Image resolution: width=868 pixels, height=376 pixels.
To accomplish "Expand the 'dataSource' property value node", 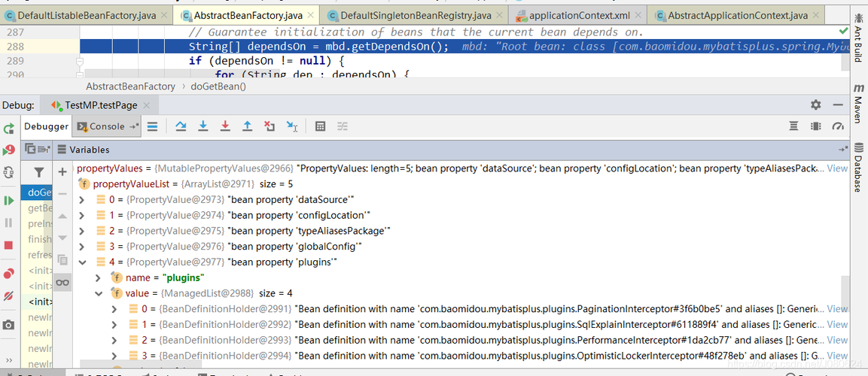I will point(83,199).
